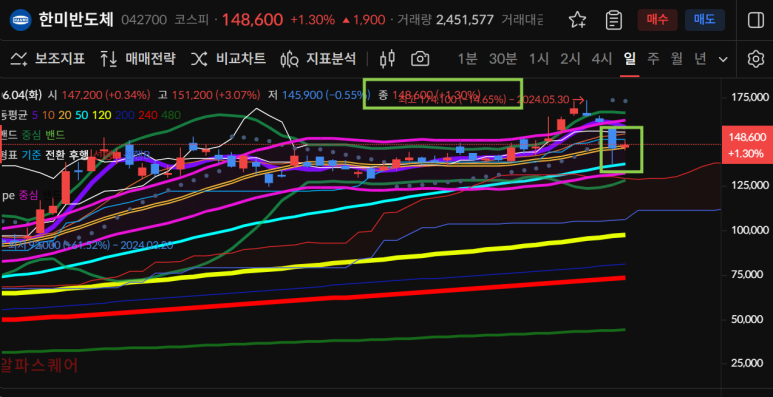The height and width of the screenshot is (397, 773).
Task: Click the 코스피 market label
Action: pyautogui.click(x=191, y=20)
